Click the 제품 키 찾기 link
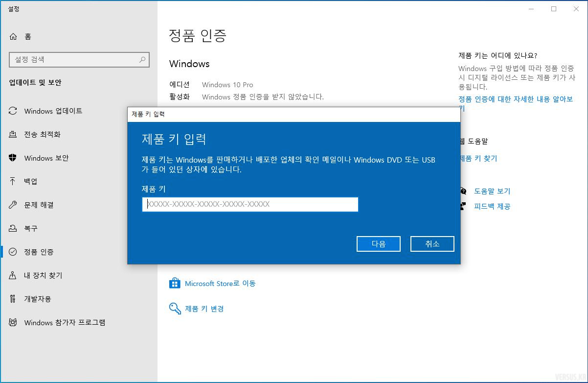Image resolution: width=588 pixels, height=383 pixels. (478, 159)
